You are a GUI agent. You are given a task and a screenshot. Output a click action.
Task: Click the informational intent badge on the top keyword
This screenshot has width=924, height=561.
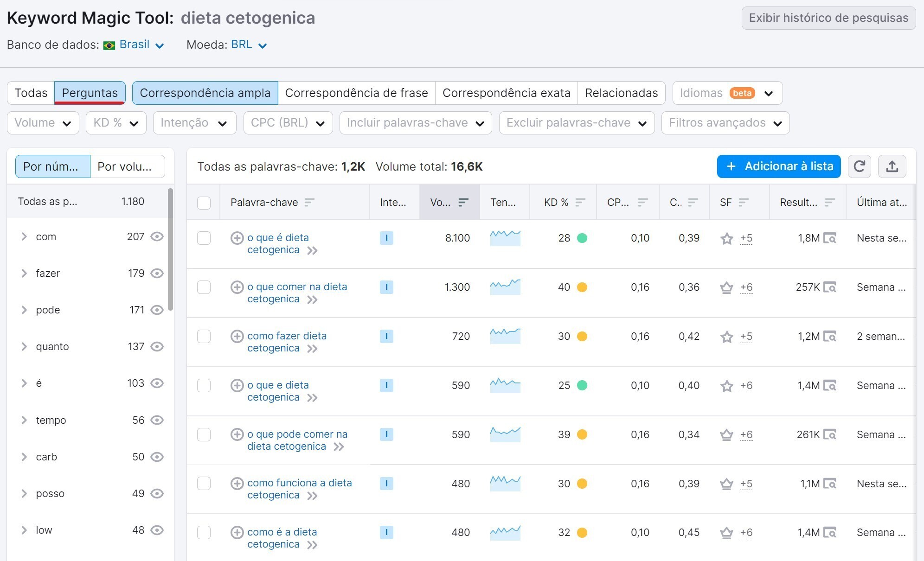(x=387, y=238)
